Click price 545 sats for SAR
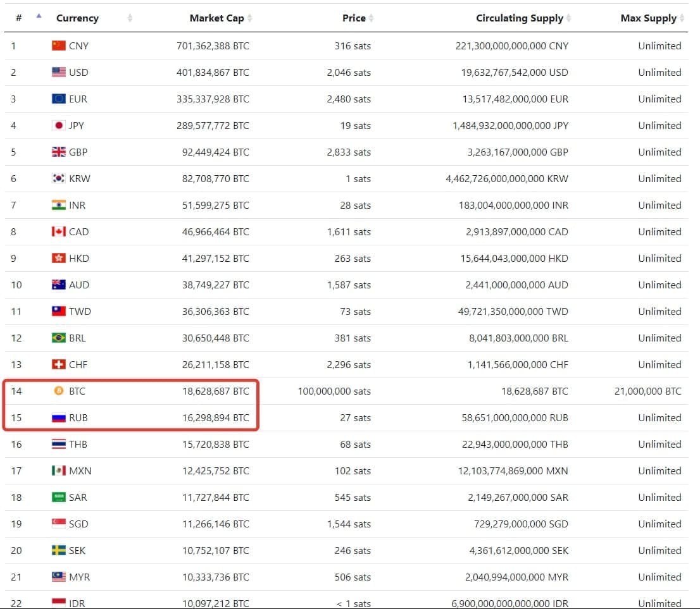This screenshot has height=609, width=700. 353,497
